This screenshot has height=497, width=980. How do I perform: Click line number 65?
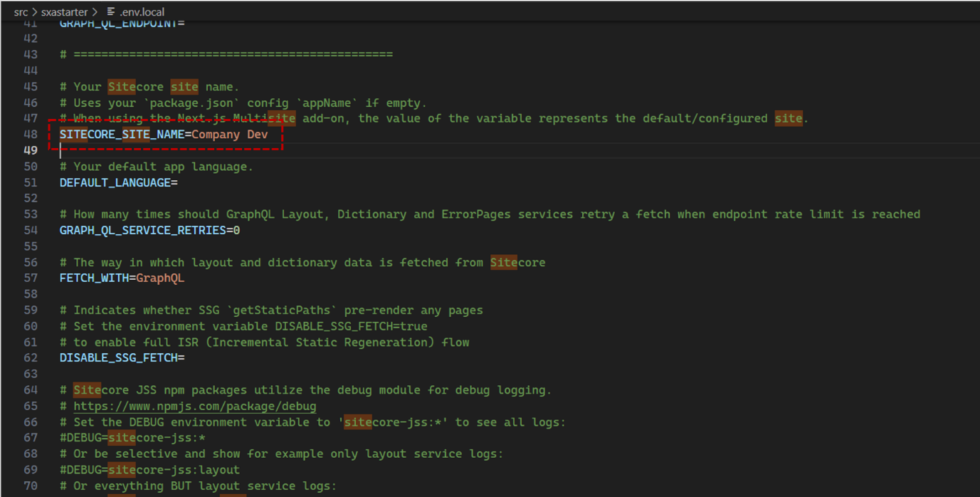[x=31, y=406]
